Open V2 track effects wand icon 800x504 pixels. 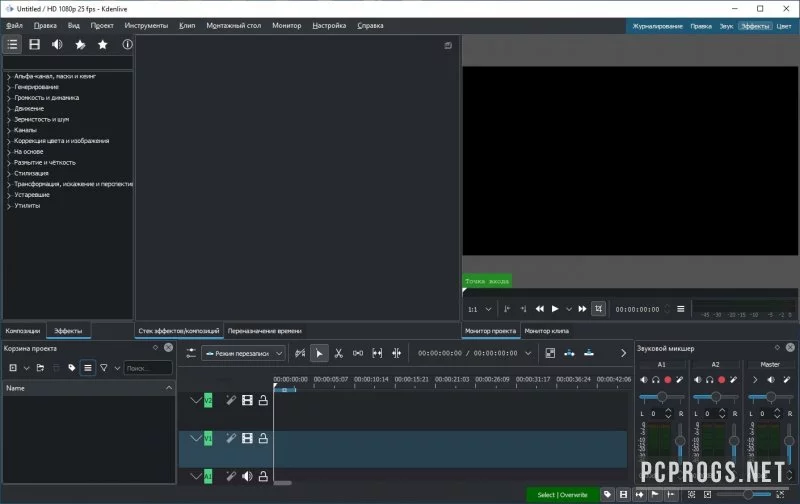231,400
